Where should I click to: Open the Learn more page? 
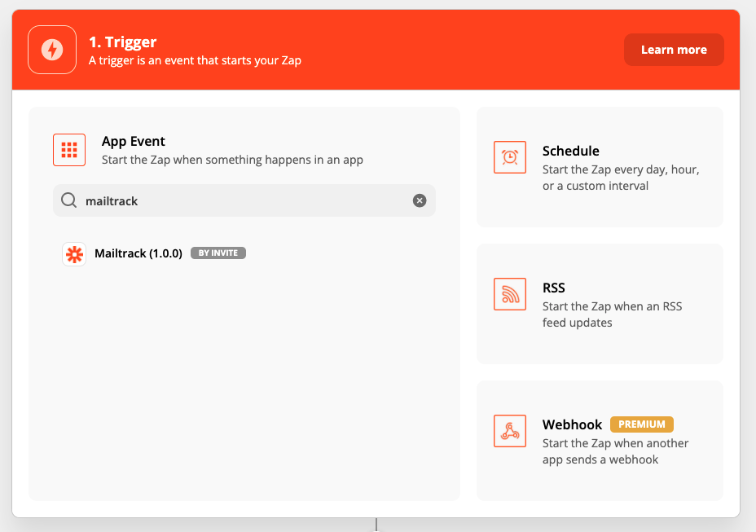674,49
